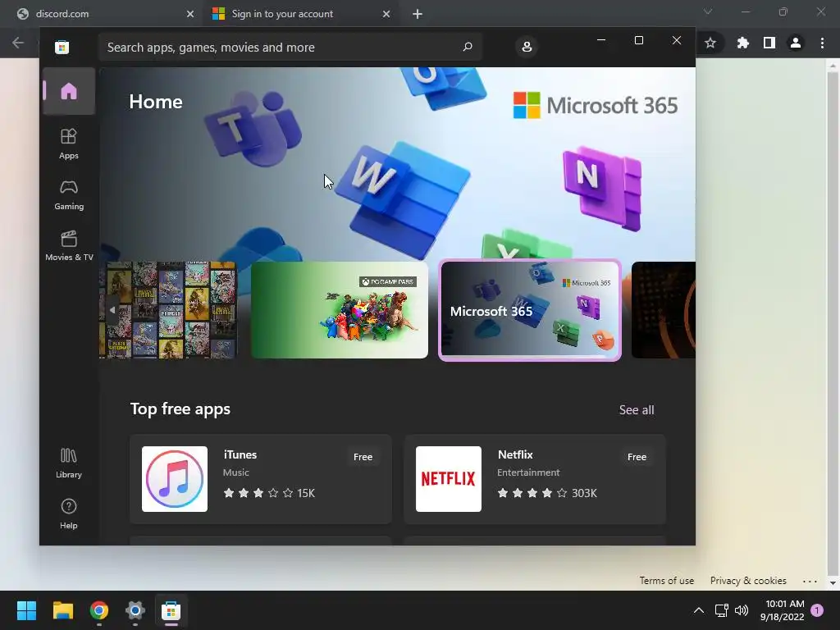Click the Netflix logo tile

click(x=449, y=479)
